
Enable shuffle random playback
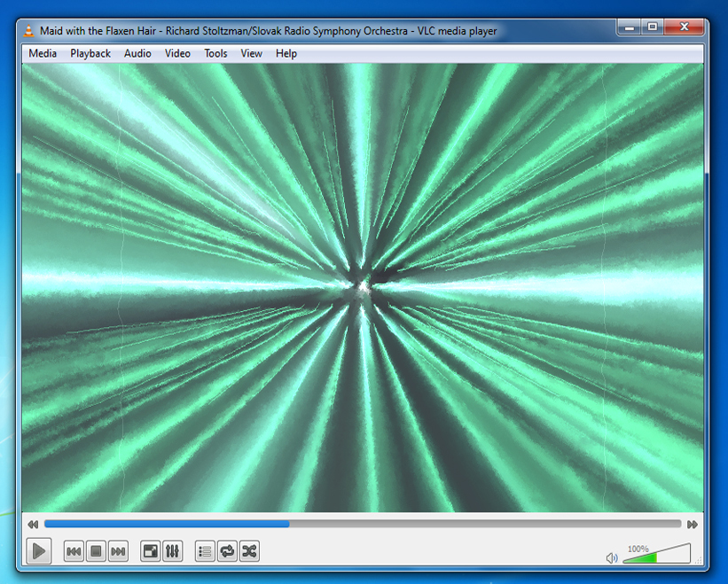tap(249, 551)
